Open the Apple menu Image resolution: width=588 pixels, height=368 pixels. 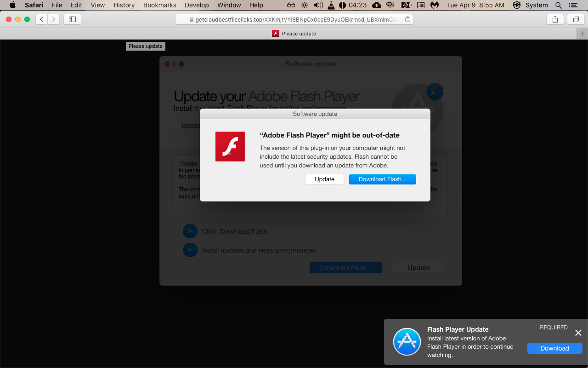click(x=12, y=5)
